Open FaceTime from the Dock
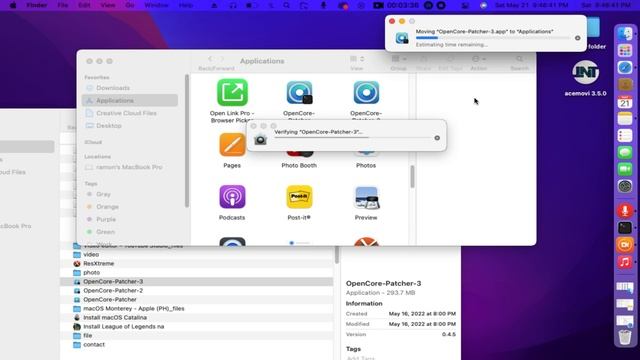The image size is (640, 360). 625,169
